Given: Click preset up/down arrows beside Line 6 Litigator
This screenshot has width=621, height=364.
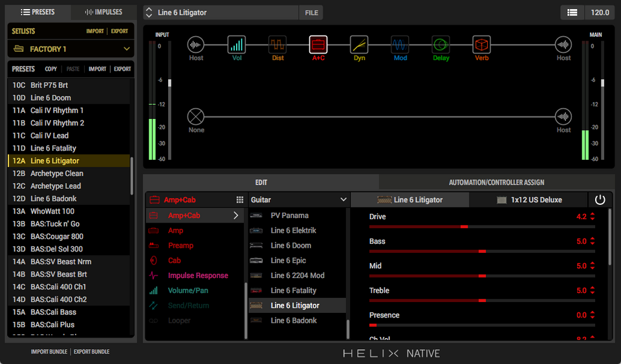Looking at the screenshot, I should pos(149,13).
